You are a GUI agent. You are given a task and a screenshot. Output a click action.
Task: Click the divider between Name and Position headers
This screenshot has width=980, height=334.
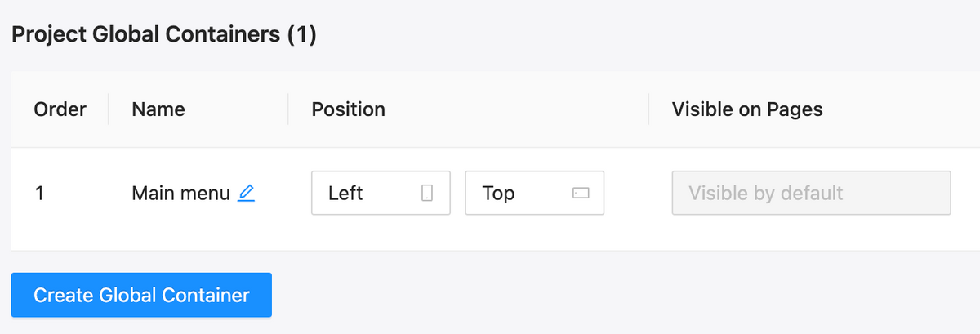[288, 109]
